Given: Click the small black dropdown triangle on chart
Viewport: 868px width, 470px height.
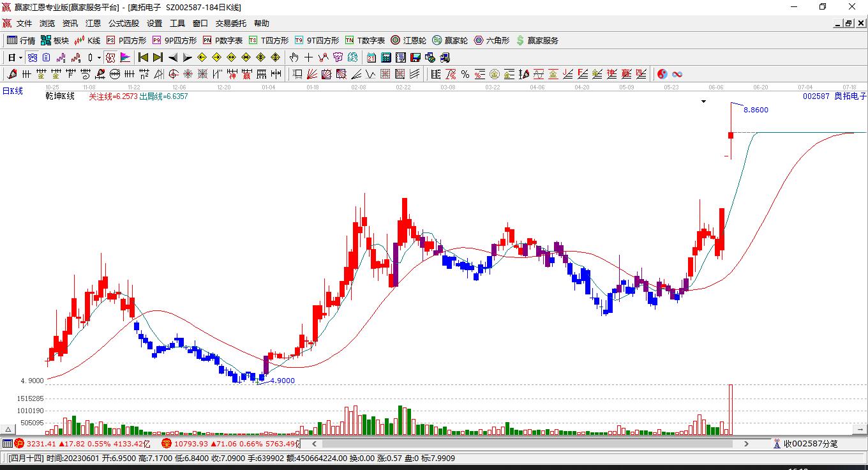Looking at the screenshot, I should 704,102.
